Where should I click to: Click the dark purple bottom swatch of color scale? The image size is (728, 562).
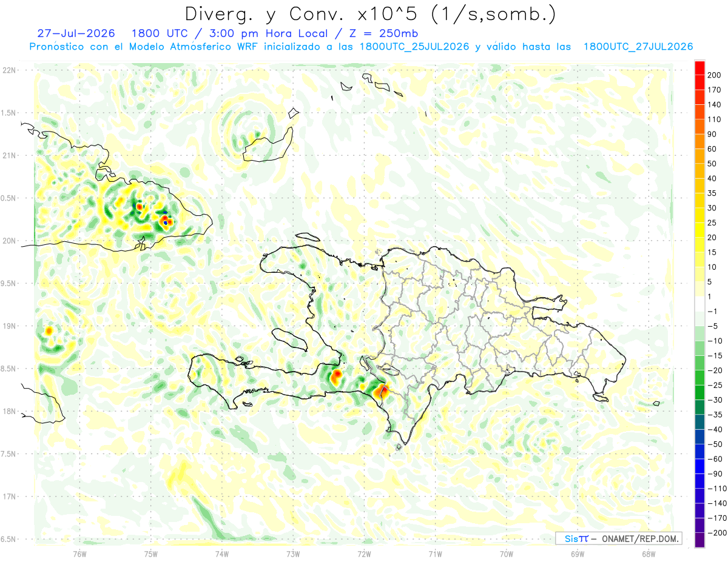point(699,540)
